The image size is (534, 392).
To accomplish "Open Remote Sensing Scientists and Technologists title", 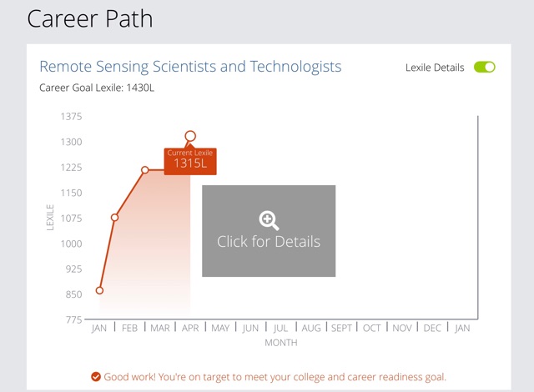I will click(190, 67).
